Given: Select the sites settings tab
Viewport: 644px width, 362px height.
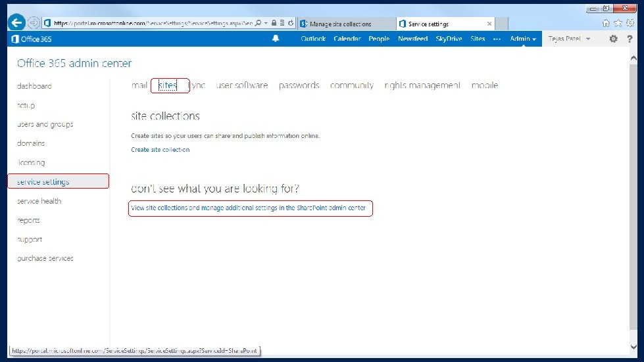Looking at the screenshot, I should click(168, 85).
